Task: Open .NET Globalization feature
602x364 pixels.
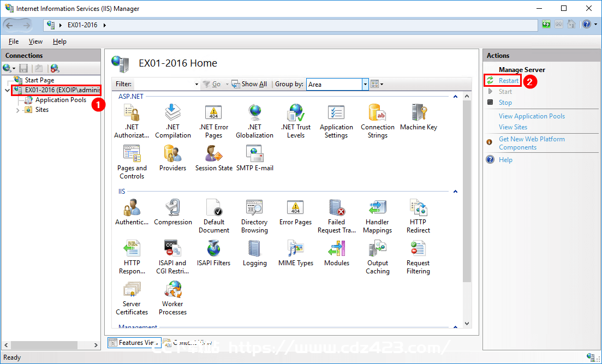Action: 254,121
